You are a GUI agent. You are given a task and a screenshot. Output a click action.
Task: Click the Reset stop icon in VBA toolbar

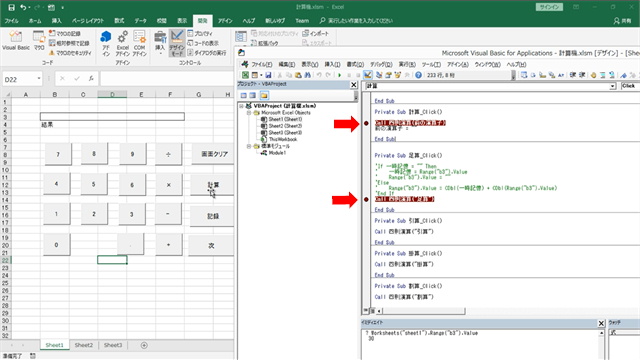tap(358, 75)
